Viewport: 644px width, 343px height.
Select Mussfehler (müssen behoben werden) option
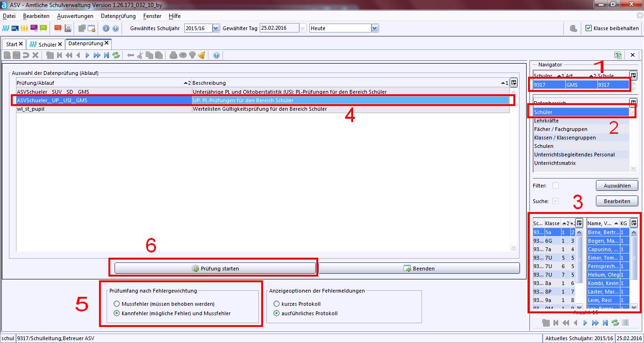tap(116, 304)
